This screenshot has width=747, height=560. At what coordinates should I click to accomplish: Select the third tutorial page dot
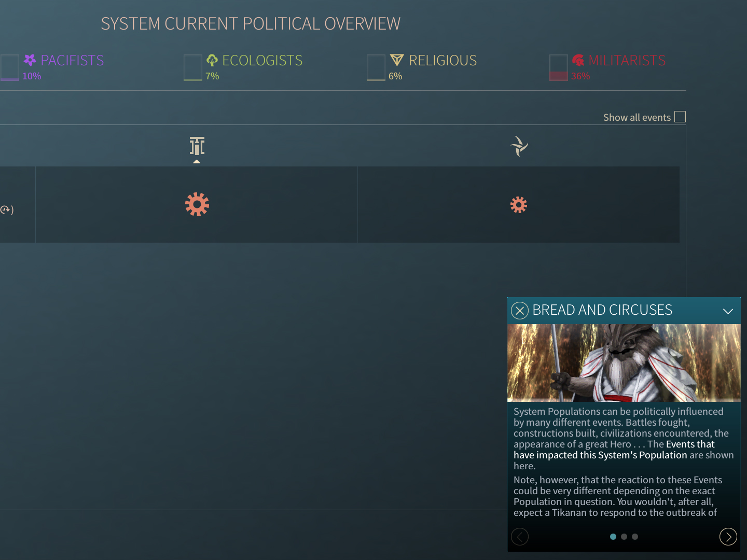point(635,537)
